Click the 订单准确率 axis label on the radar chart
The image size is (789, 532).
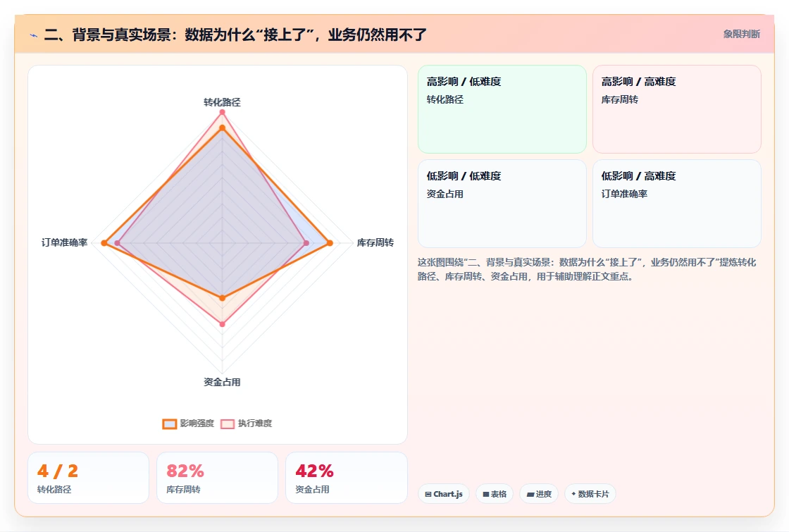click(x=64, y=242)
